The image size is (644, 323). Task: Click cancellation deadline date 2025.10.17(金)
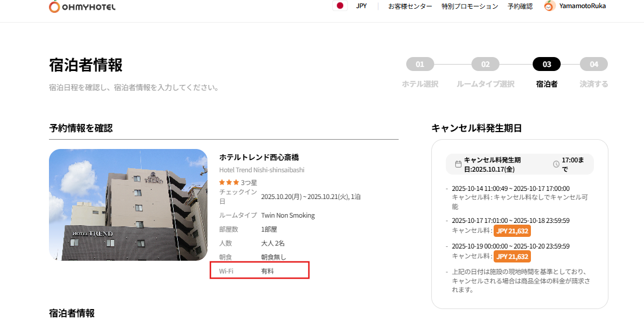coord(493,169)
